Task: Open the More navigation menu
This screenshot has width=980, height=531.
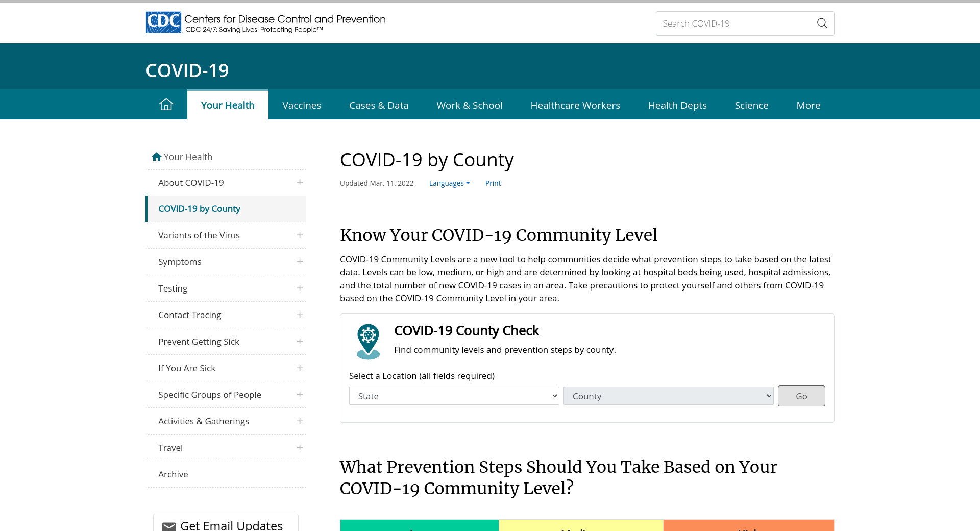Action: [808, 105]
